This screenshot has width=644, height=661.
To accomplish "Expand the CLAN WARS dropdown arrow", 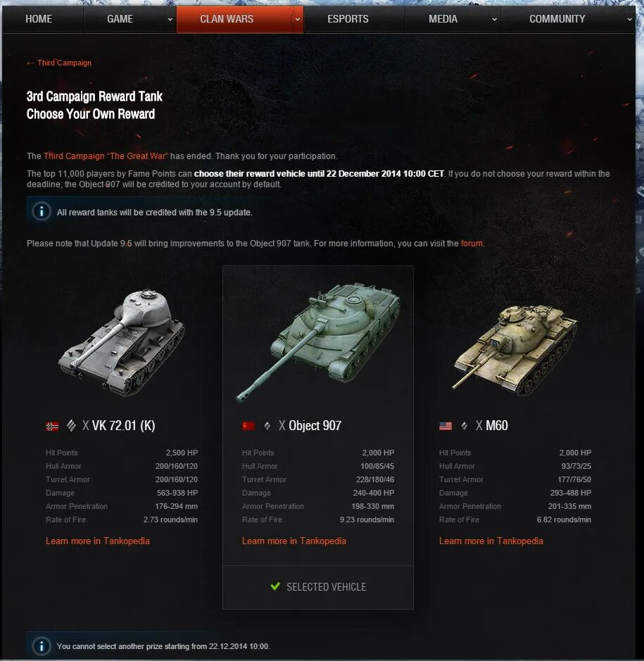I will 298,20.
